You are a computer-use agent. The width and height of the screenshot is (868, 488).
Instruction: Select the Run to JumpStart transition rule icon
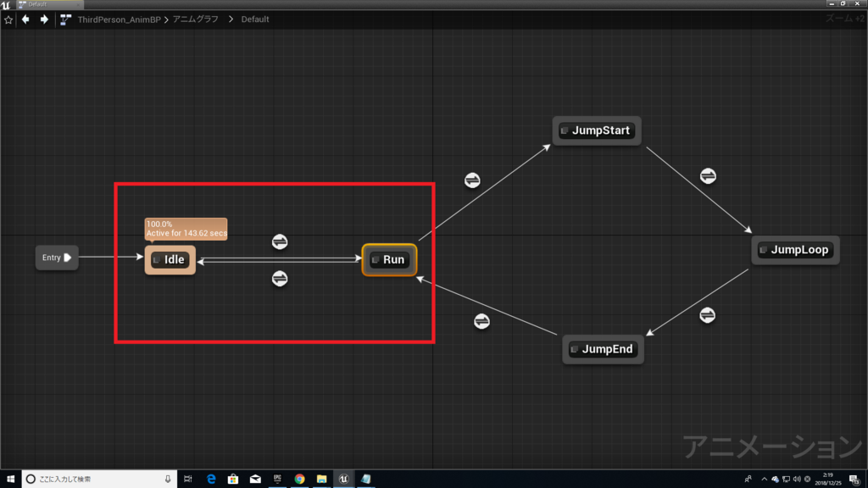click(x=472, y=180)
